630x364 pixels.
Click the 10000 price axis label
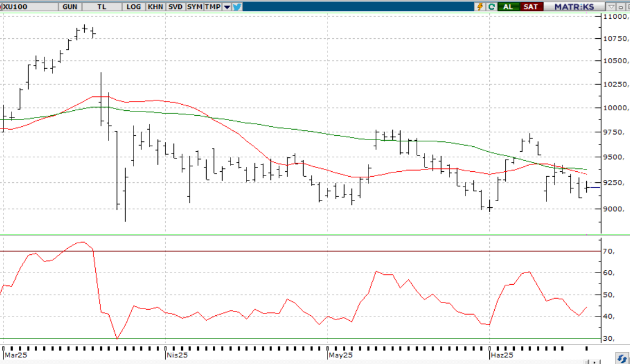coord(615,107)
